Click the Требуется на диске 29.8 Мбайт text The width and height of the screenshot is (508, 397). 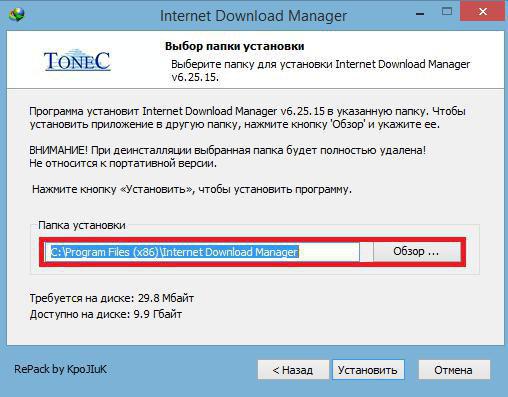coord(112,298)
